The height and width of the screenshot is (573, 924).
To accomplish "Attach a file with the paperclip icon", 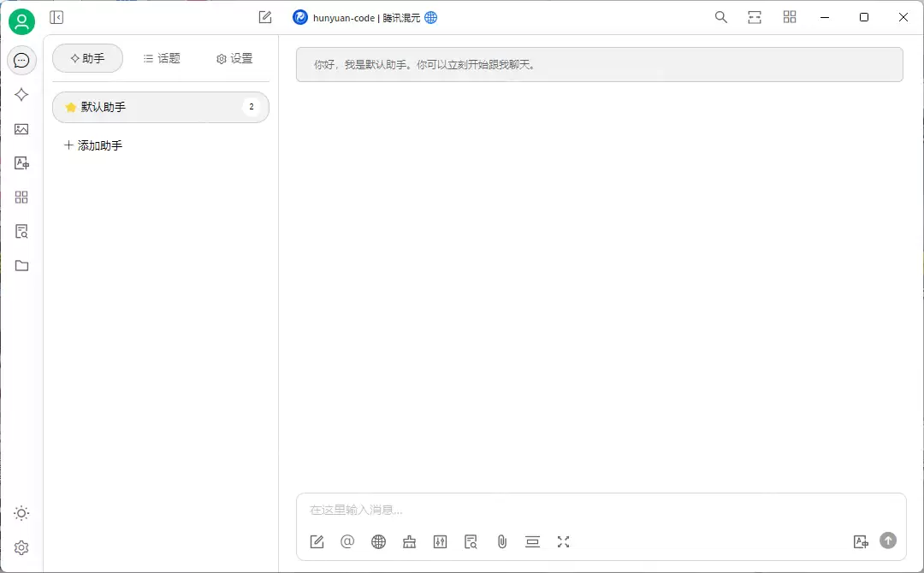I will click(x=501, y=541).
